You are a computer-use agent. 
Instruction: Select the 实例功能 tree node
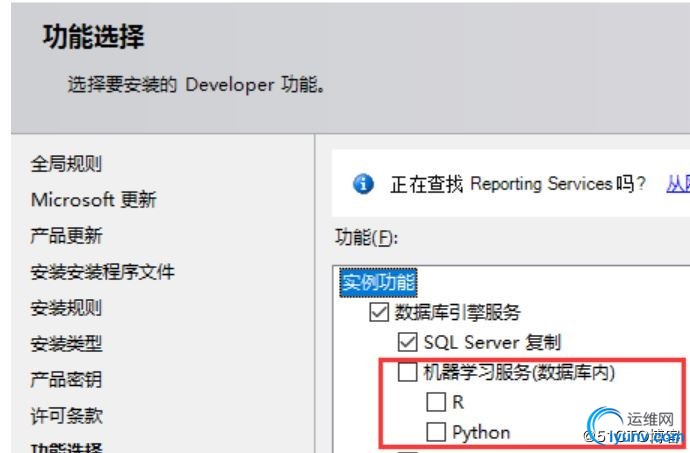(378, 282)
